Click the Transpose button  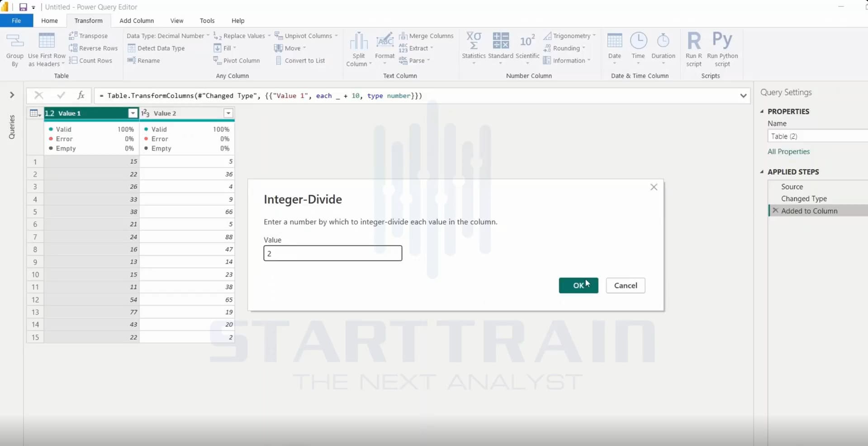tap(88, 36)
